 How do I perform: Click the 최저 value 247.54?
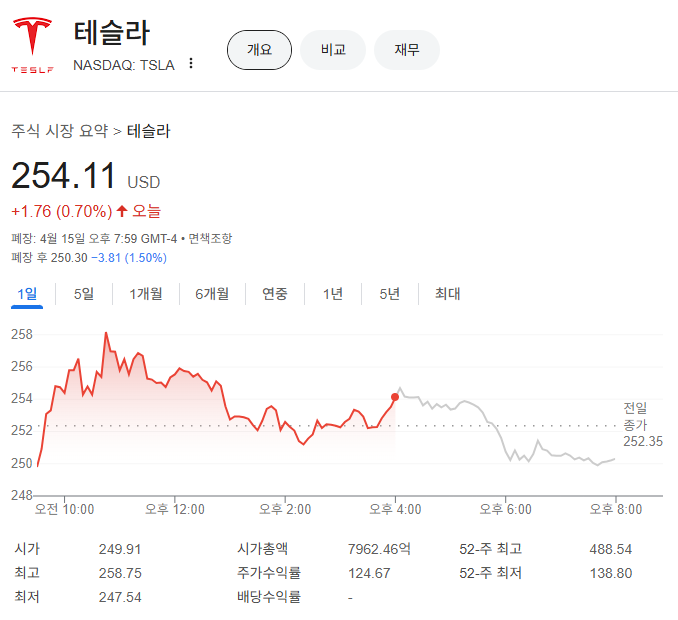tap(120, 597)
